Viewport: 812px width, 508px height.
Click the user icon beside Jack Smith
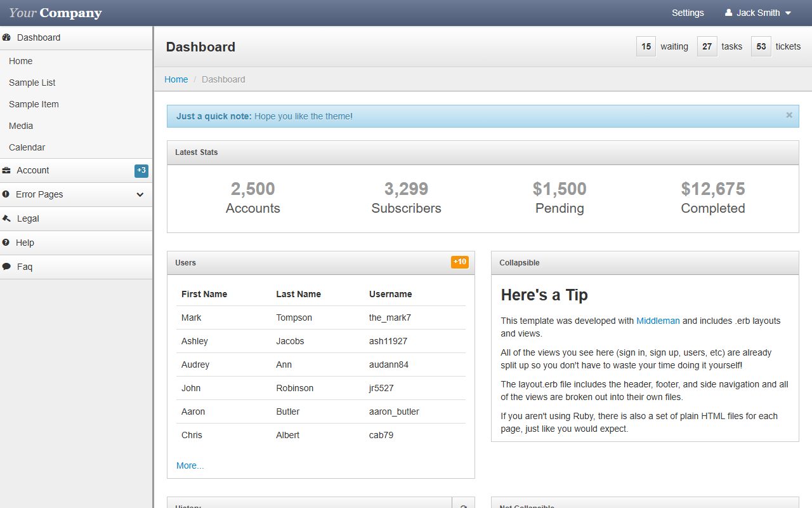coord(728,13)
